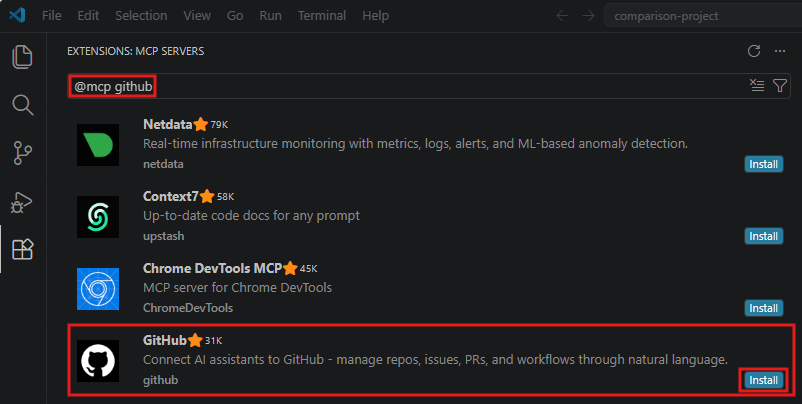Install the GitHub MCP server
Screen dimensions: 802x404
click(764, 380)
